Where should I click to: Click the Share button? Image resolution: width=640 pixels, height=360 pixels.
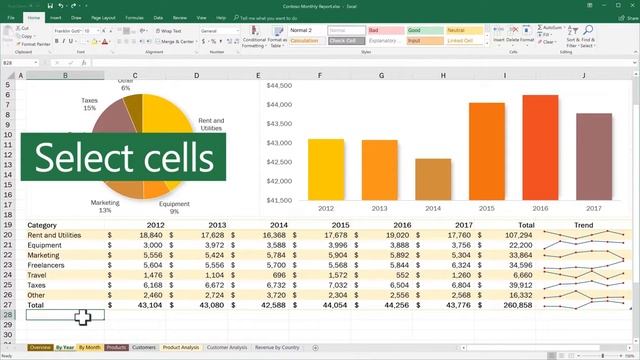[x=628, y=18]
